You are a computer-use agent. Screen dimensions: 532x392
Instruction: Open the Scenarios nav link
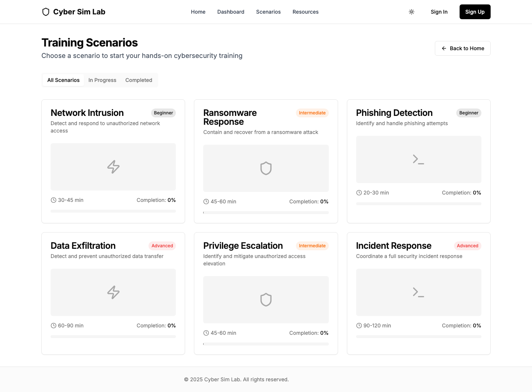tap(269, 12)
